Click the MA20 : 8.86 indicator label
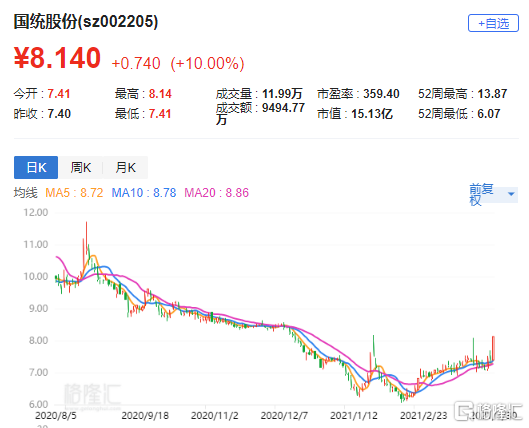The height and width of the screenshot is (428, 529). click(x=217, y=193)
